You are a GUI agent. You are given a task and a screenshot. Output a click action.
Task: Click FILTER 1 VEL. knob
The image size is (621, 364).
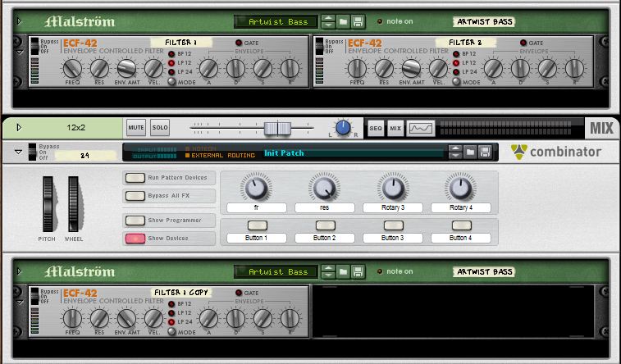153,68
